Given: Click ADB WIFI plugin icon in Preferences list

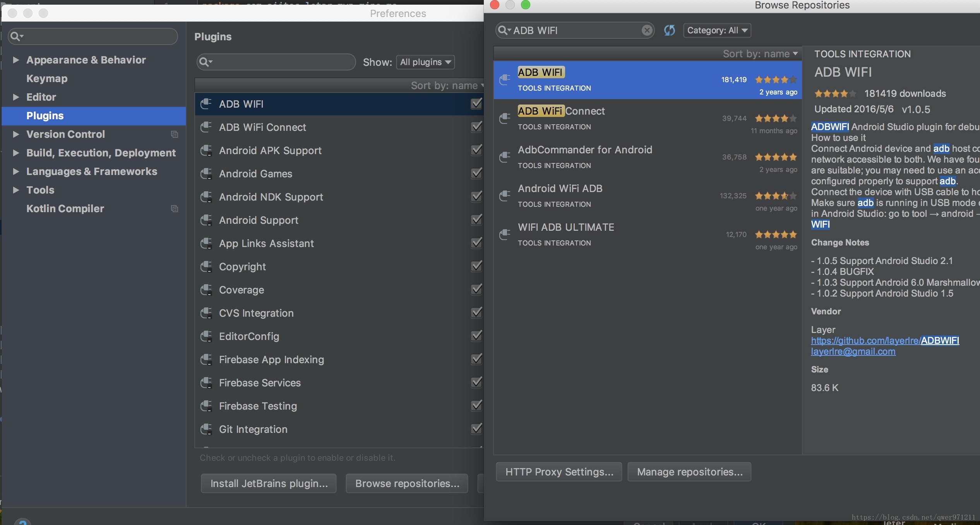Looking at the screenshot, I should coord(206,104).
